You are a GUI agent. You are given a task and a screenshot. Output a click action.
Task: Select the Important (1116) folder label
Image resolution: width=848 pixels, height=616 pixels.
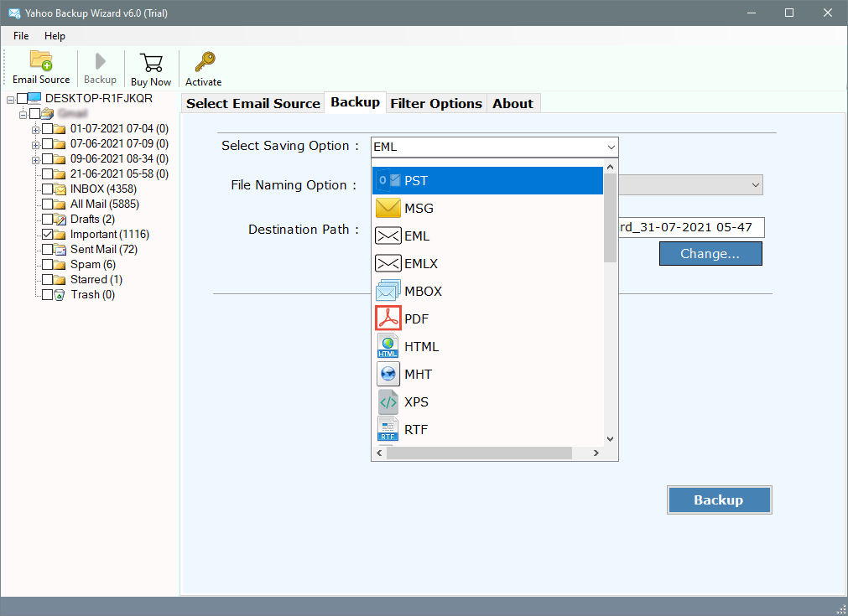tap(110, 235)
